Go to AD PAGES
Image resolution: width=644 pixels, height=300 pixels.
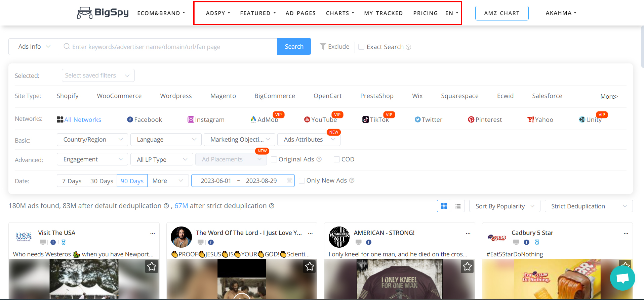click(x=300, y=13)
